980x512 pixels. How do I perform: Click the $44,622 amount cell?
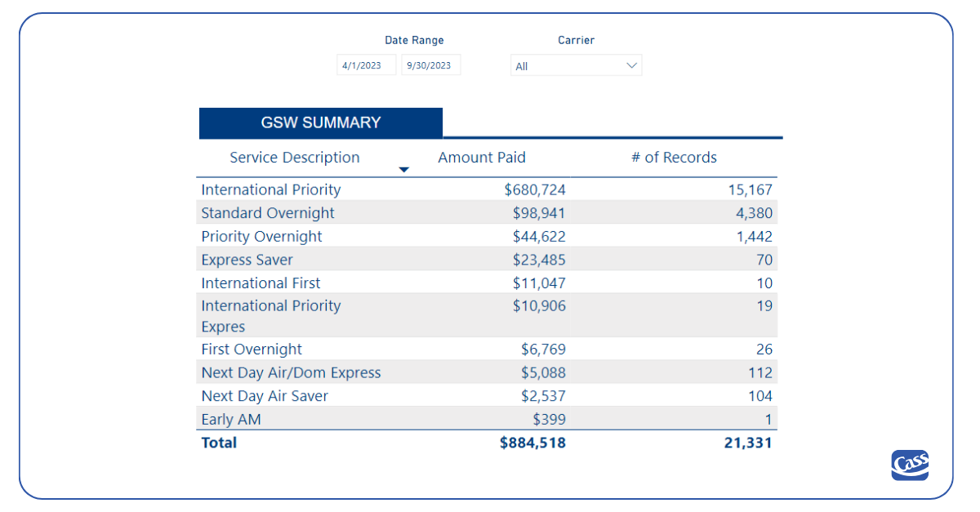tap(539, 237)
